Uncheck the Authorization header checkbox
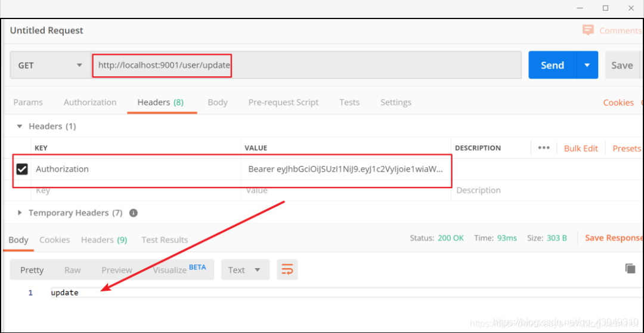The image size is (644, 333). (x=22, y=169)
